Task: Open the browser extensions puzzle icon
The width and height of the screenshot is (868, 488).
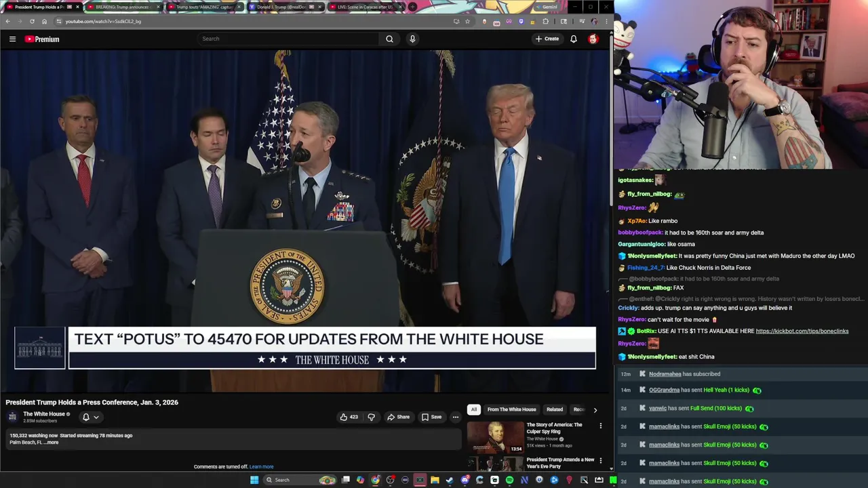Action: point(545,21)
